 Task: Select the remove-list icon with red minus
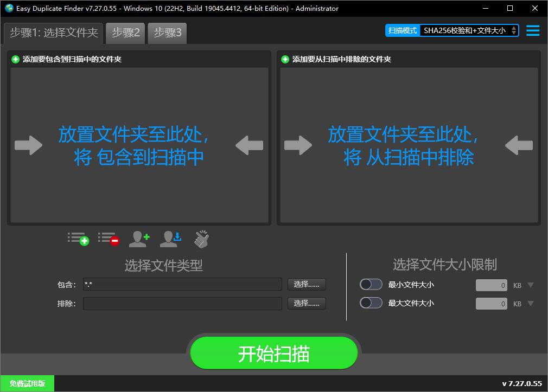(x=109, y=239)
